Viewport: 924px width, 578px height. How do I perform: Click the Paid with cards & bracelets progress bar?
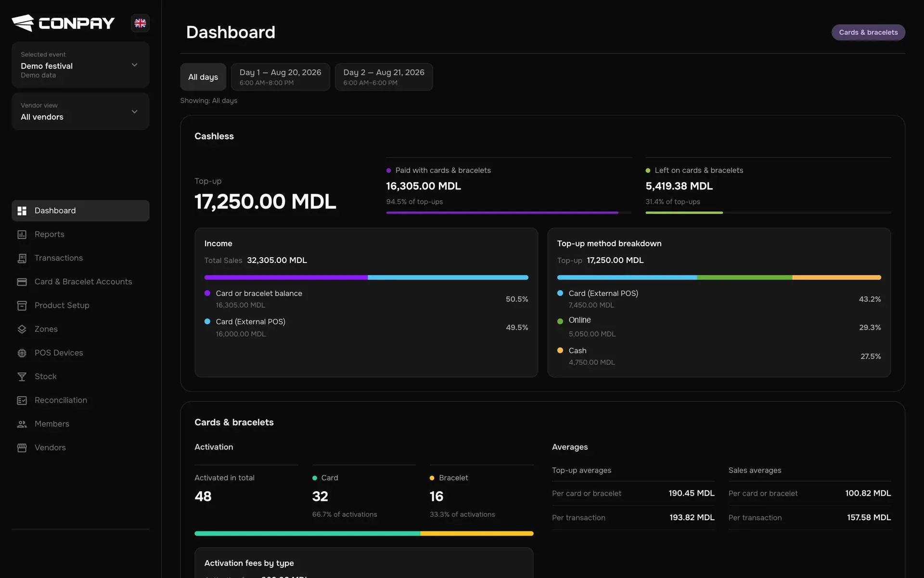pyautogui.click(x=509, y=212)
